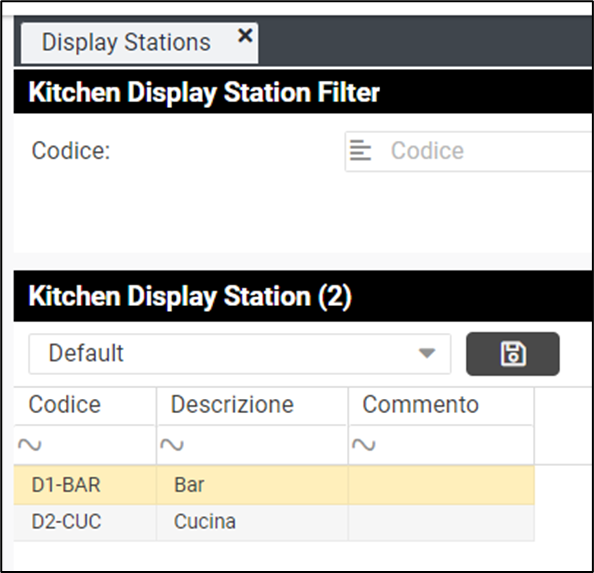Click the Cucina description cell
594x573 pixels.
pyautogui.click(x=252, y=522)
